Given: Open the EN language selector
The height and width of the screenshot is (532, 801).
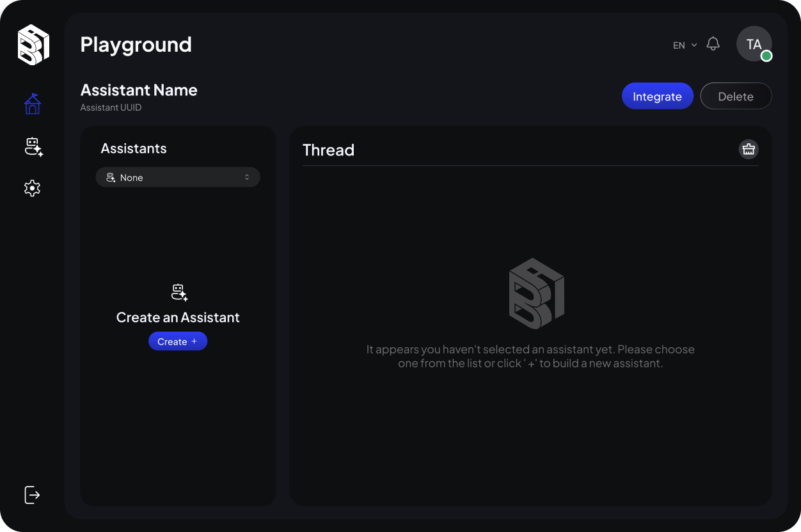Looking at the screenshot, I should pos(685,45).
